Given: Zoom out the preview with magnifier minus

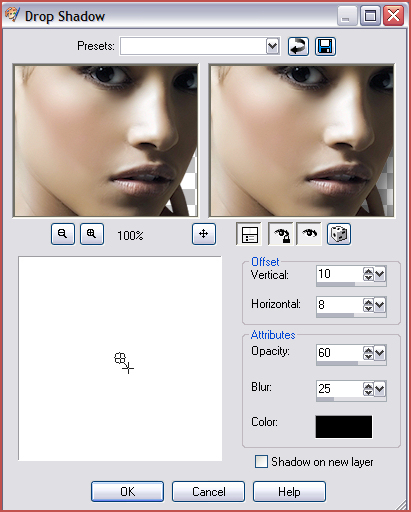Looking at the screenshot, I should tap(63, 234).
